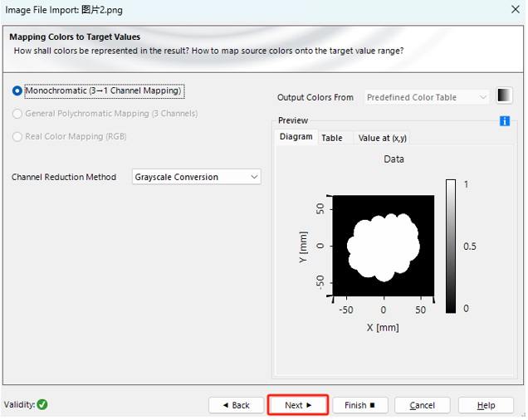This screenshot has width=528, height=420.
Task: Open the Output Colors From dropdown
Action: [x=427, y=97]
